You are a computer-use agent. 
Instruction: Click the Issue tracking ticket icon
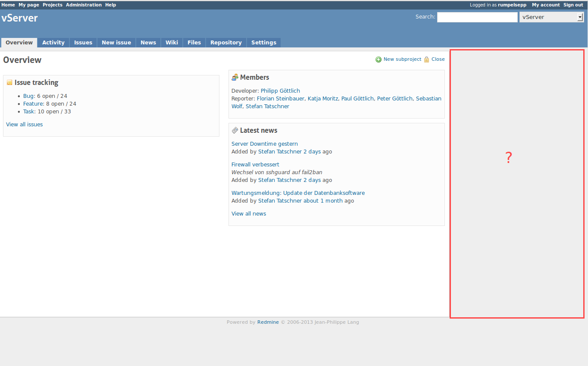[x=9, y=83]
